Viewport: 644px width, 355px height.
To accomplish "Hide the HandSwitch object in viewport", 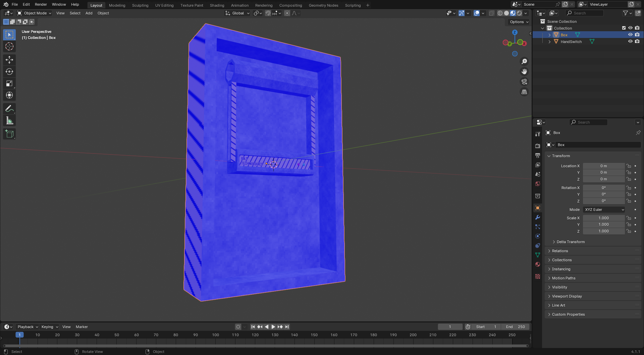I will coord(630,42).
